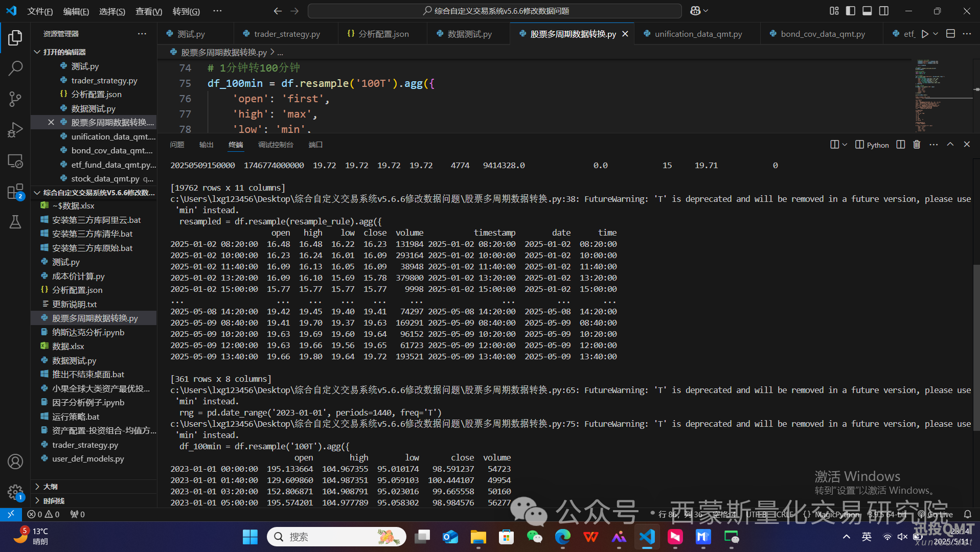The width and height of the screenshot is (980, 552).
Task: Go forward with navigation arrow
Action: 294,11
